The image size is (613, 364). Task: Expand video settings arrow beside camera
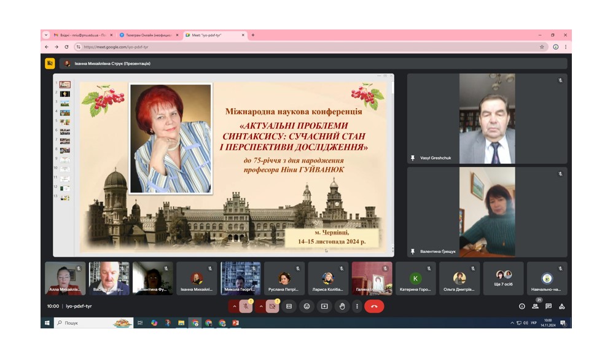point(261,306)
